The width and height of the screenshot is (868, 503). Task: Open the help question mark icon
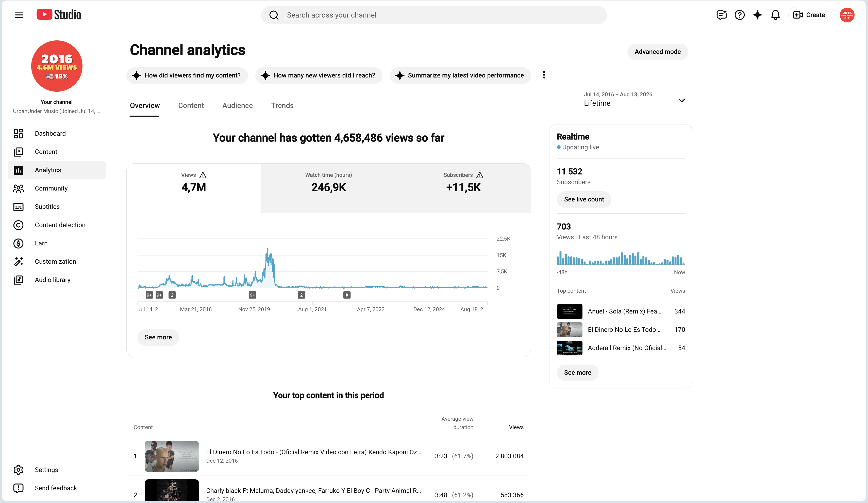pyautogui.click(x=740, y=15)
